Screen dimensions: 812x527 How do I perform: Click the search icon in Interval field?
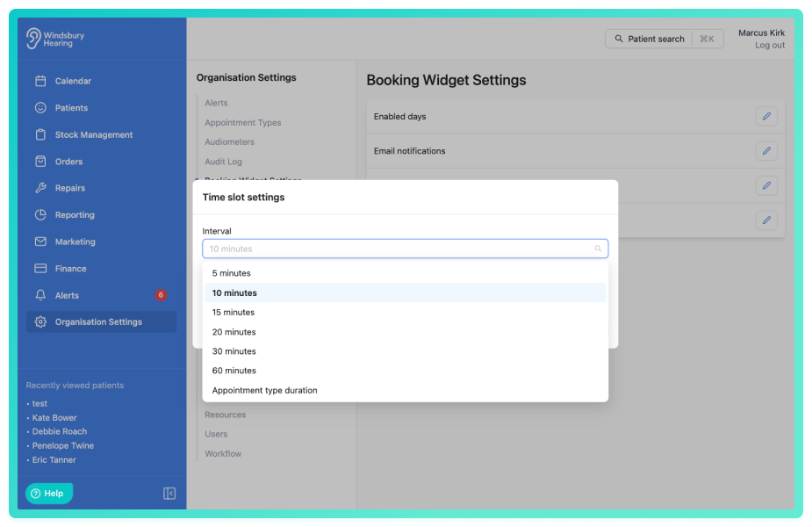pyautogui.click(x=598, y=249)
